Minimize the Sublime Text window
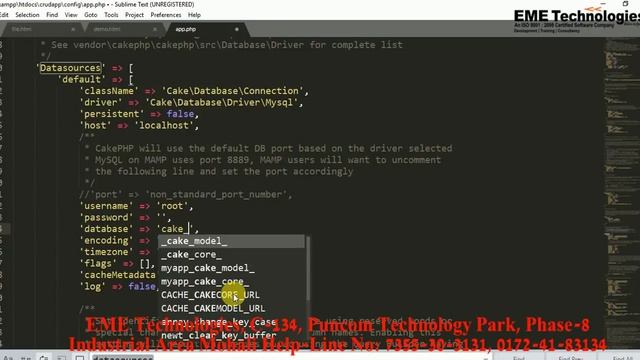640x360 pixels. [x=603, y=4]
